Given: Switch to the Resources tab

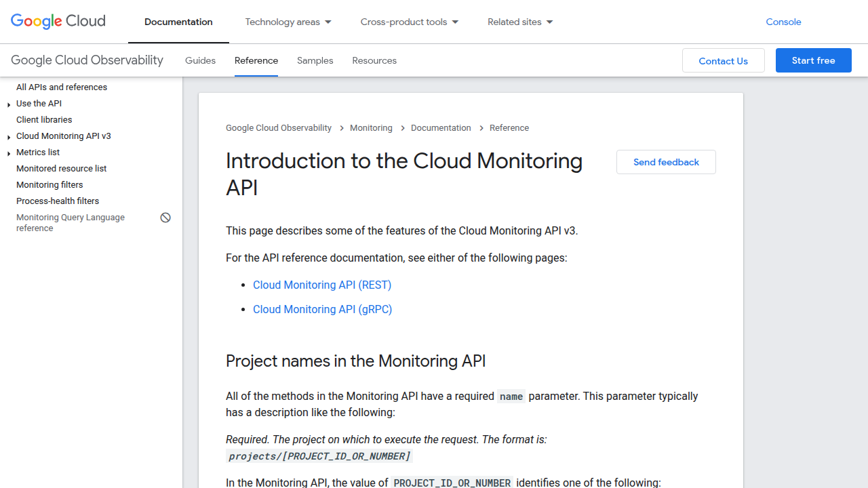Looking at the screenshot, I should click(x=374, y=60).
